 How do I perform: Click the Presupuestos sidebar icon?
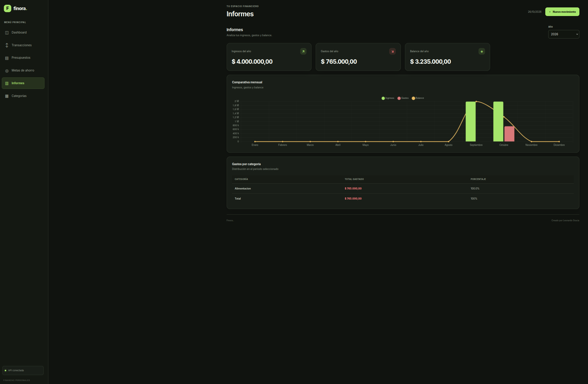7,58
